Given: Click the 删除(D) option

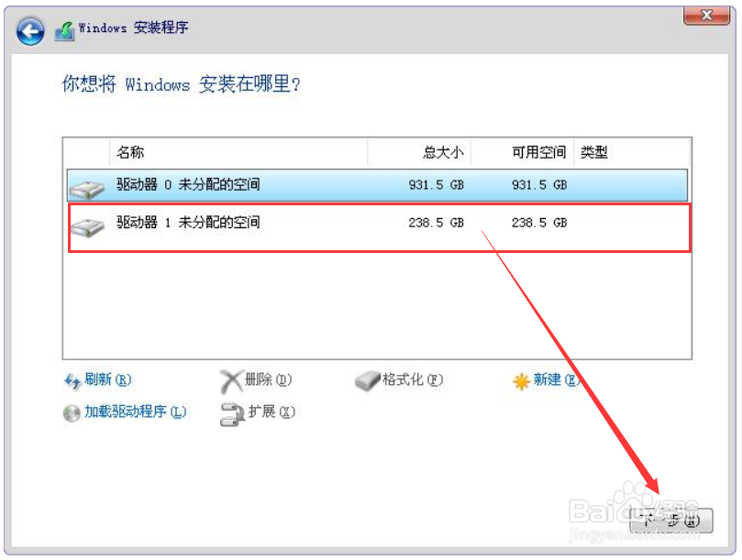Looking at the screenshot, I should point(269,379).
